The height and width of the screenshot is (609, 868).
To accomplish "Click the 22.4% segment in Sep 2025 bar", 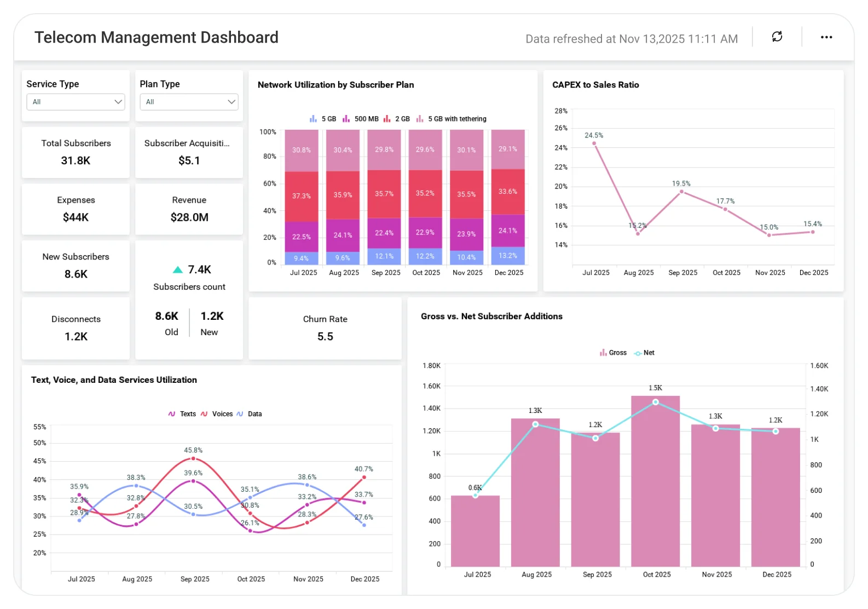I will coord(384,233).
